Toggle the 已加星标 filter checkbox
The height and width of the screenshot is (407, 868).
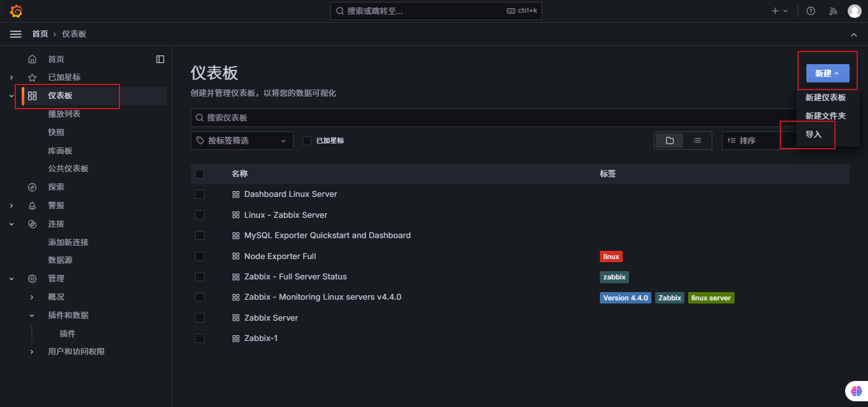(307, 140)
